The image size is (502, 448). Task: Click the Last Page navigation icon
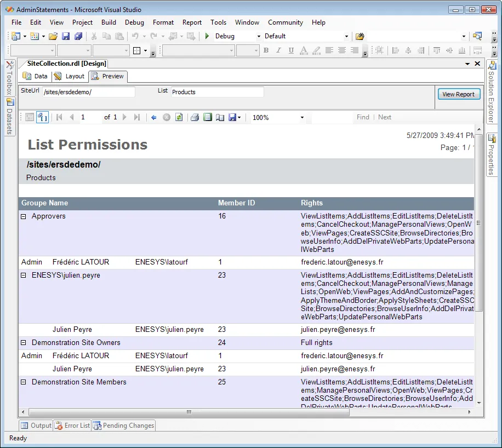(x=138, y=117)
